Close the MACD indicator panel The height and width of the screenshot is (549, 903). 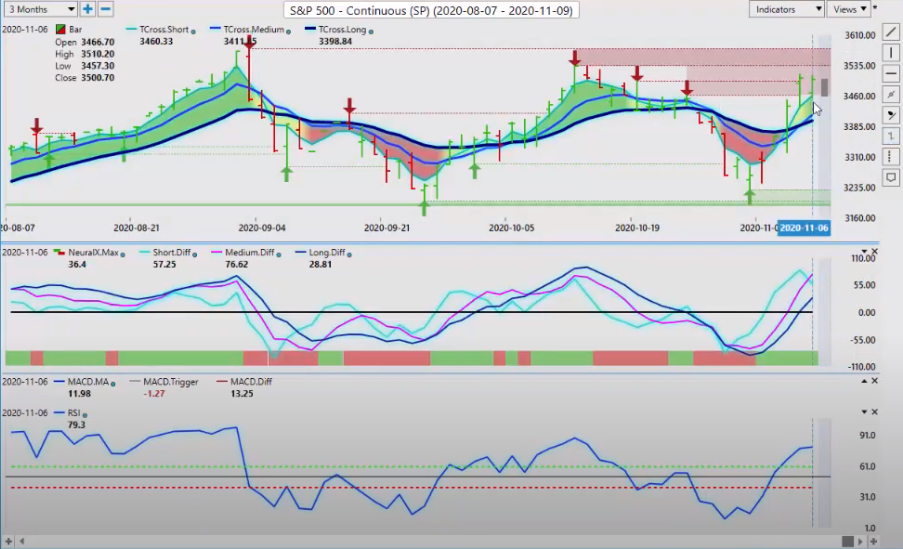tap(875, 381)
